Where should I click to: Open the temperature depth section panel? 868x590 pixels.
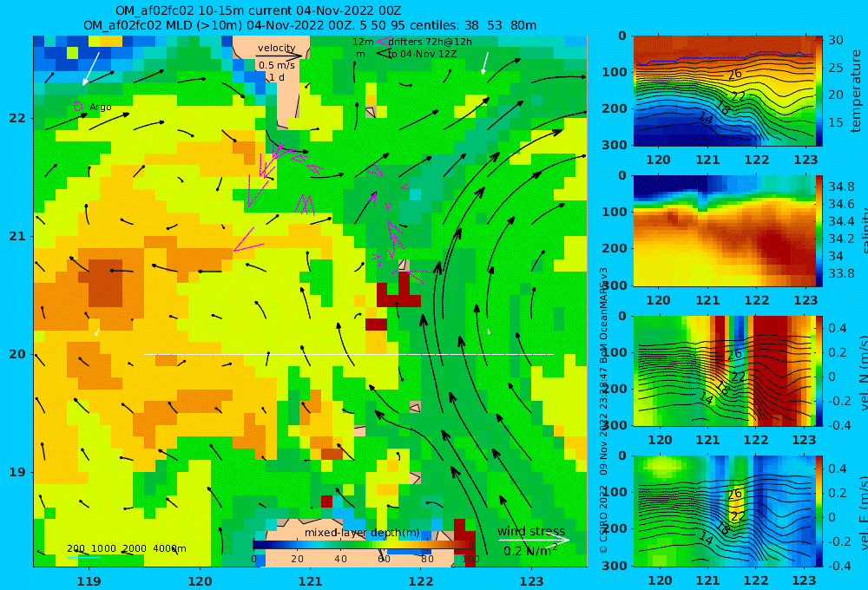pos(723,91)
